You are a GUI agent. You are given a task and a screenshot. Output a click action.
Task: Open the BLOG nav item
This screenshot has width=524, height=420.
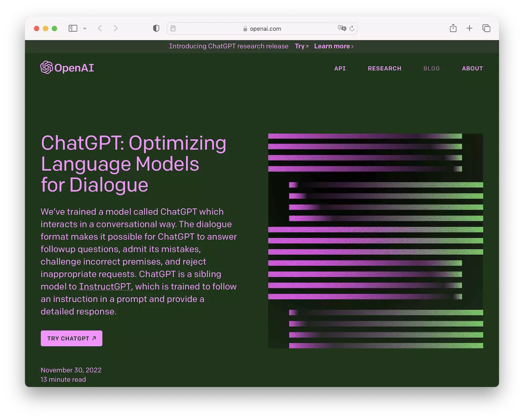point(431,68)
